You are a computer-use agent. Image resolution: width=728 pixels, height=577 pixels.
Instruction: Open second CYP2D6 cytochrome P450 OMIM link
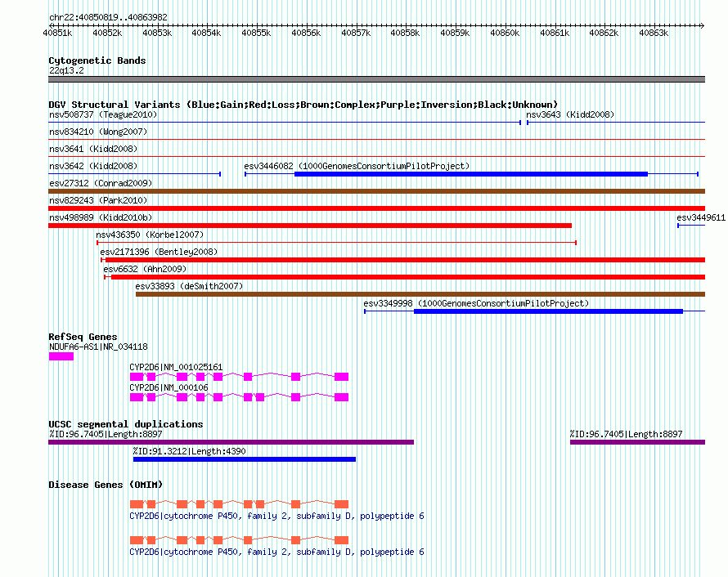pos(276,552)
